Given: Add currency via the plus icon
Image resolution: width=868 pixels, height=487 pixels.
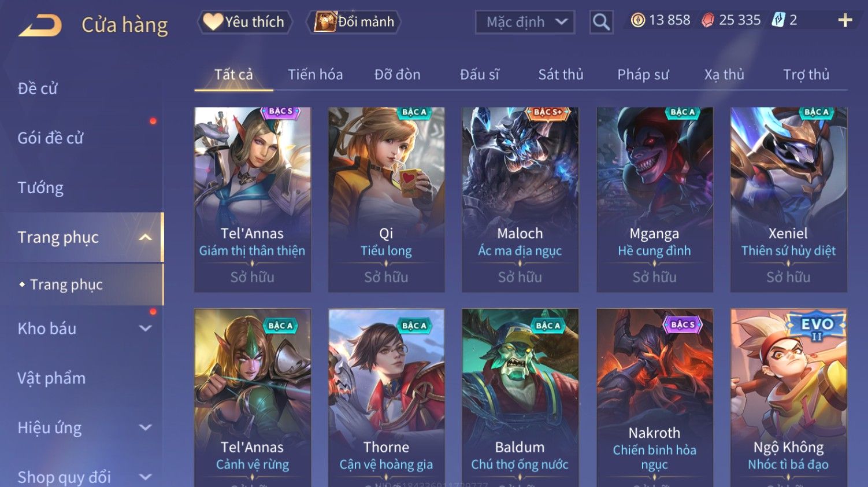Looking at the screenshot, I should [x=845, y=20].
